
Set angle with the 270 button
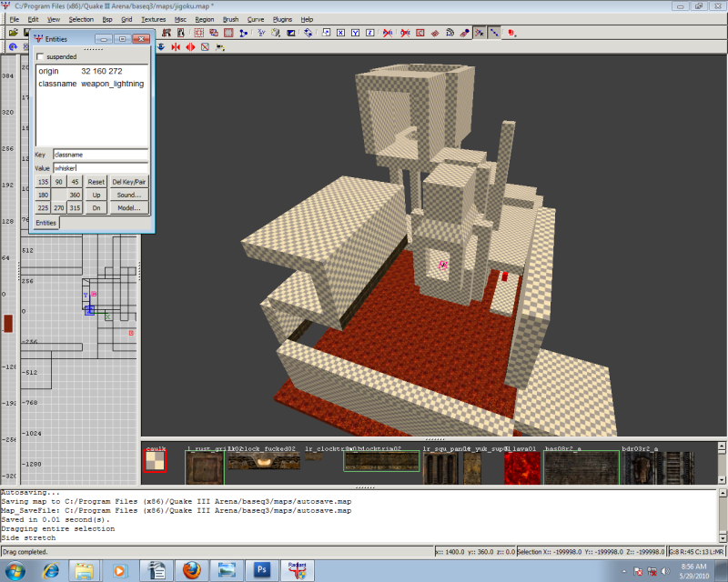pyautogui.click(x=58, y=208)
